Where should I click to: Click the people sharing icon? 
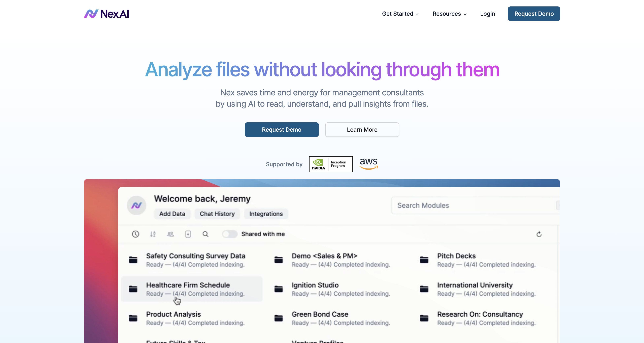(170, 234)
